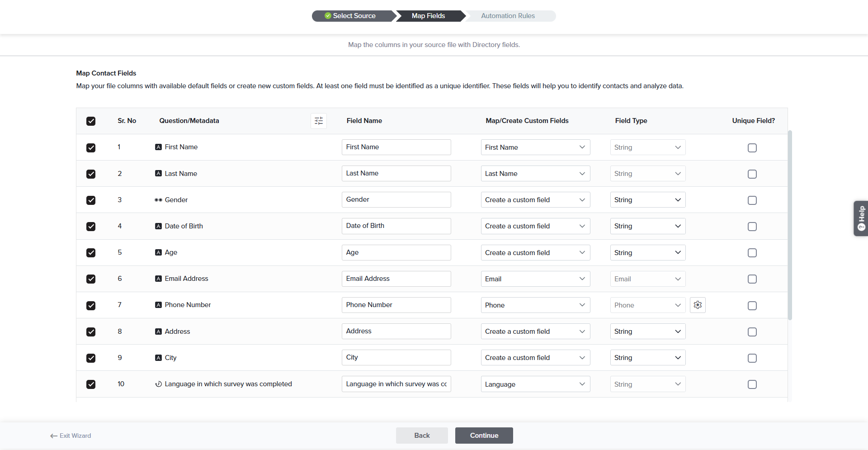
Task: Mark Email Address as unique field
Action: (x=752, y=279)
